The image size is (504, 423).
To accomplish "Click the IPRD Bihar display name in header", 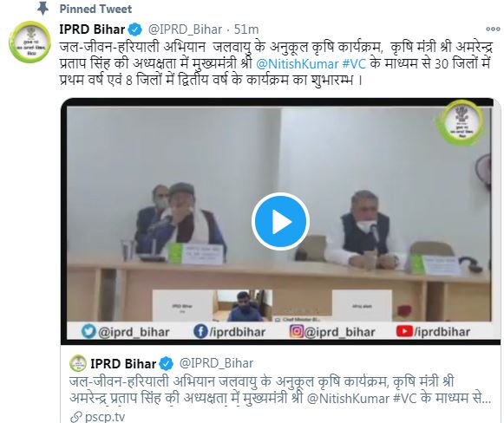I will [x=92, y=29].
